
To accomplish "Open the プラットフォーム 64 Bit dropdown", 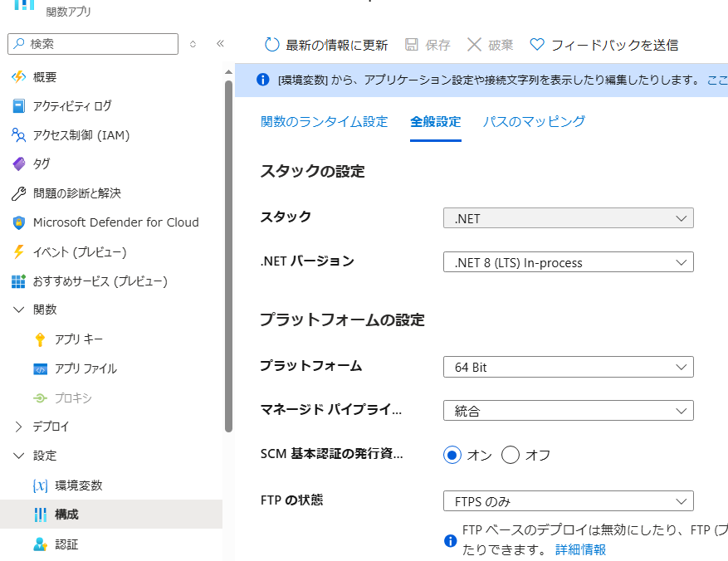I will 569,367.
